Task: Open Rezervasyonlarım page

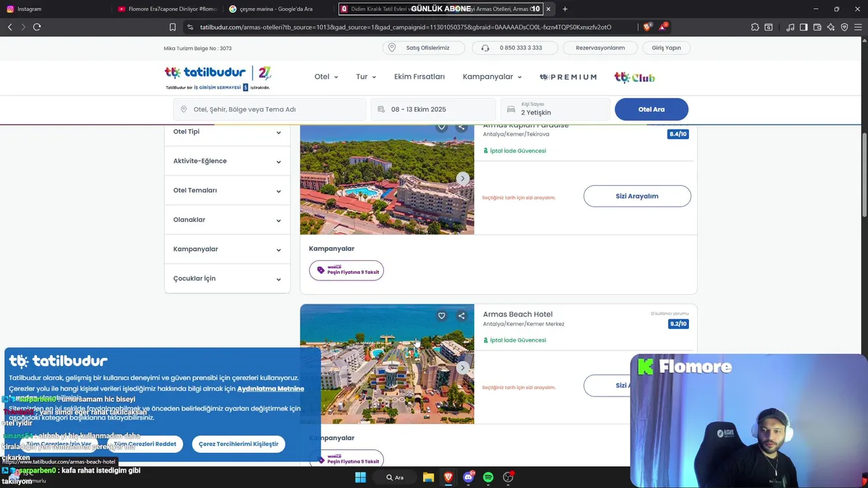Action: click(600, 48)
